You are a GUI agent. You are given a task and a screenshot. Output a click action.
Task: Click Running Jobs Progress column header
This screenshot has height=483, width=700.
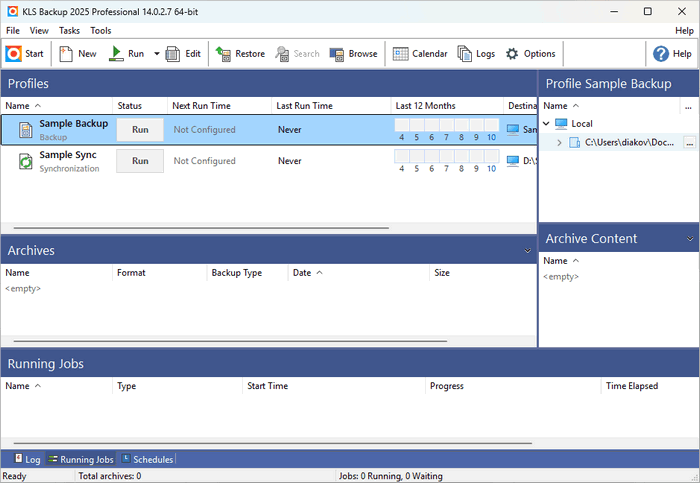click(513, 386)
